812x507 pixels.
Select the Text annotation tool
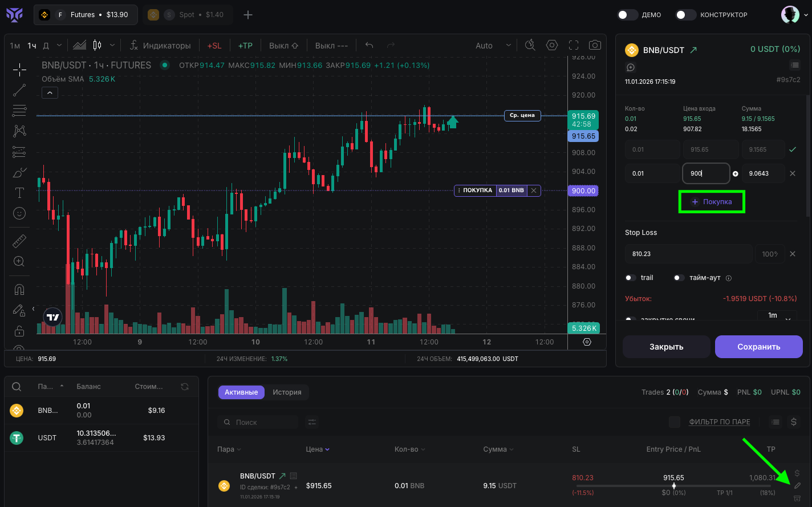pyautogui.click(x=19, y=193)
